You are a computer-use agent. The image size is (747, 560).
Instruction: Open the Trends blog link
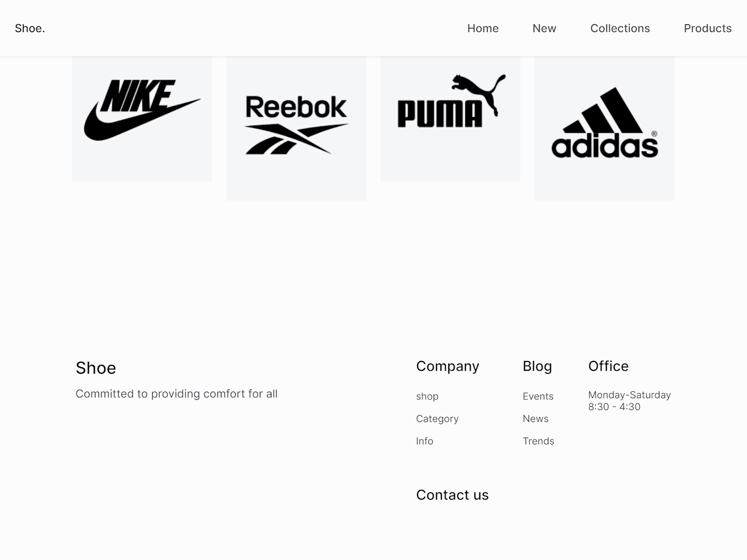[538, 441]
